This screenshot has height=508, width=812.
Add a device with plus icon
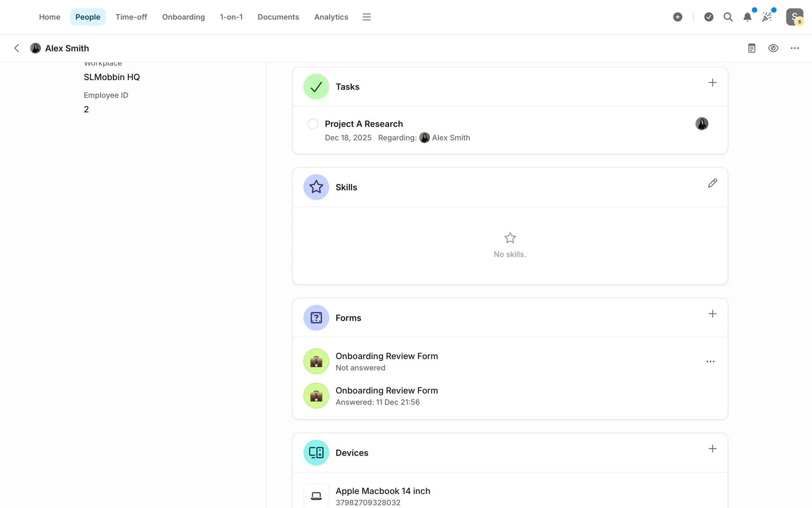712,449
